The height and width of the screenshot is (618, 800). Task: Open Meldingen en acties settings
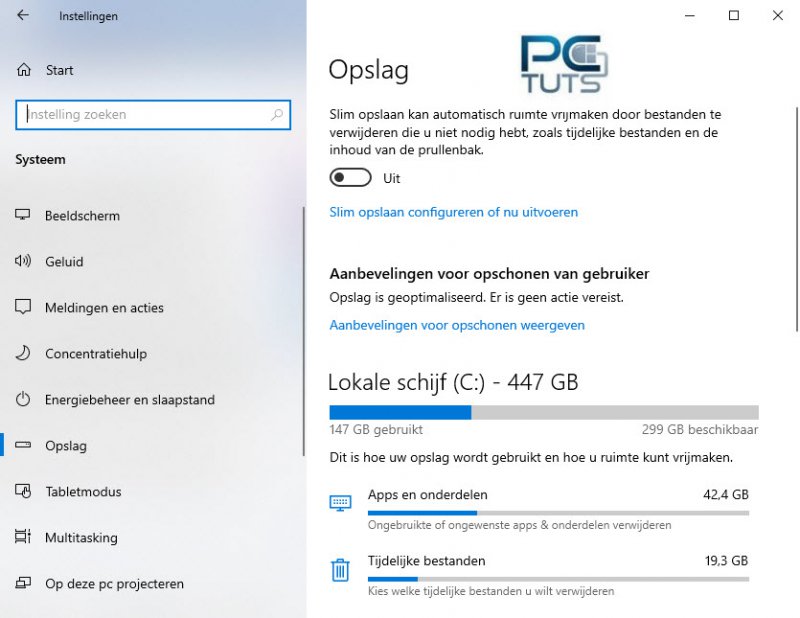104,308
